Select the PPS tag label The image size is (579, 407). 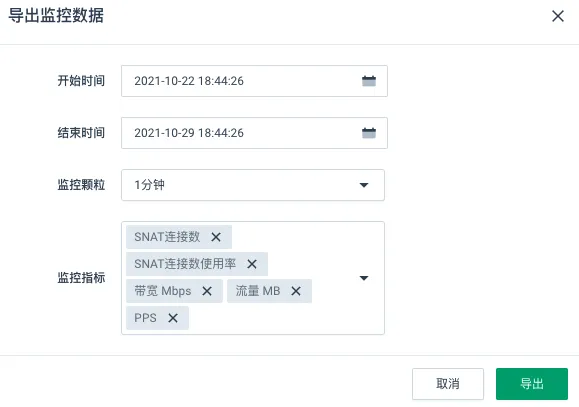[x=145, y=318]
